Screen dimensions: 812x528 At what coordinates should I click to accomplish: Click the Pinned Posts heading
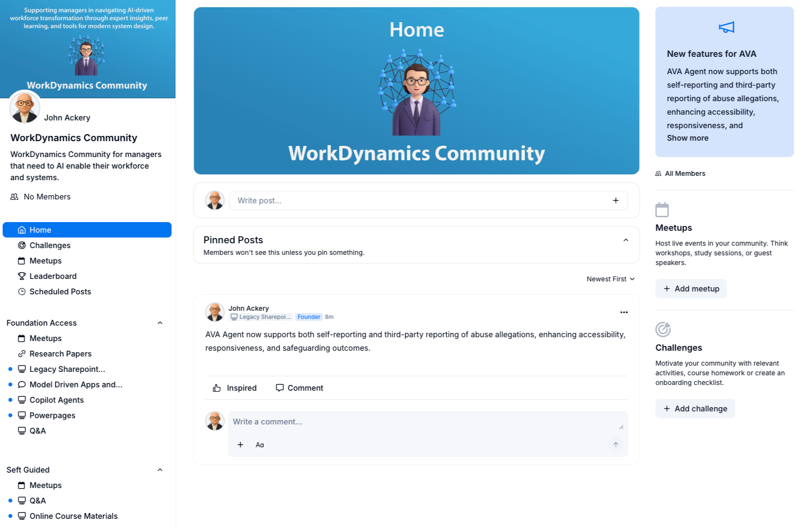(233, 240)
